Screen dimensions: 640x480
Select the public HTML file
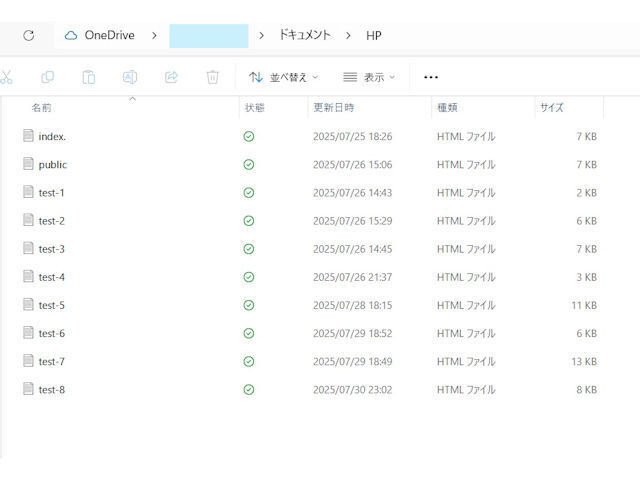53,164
